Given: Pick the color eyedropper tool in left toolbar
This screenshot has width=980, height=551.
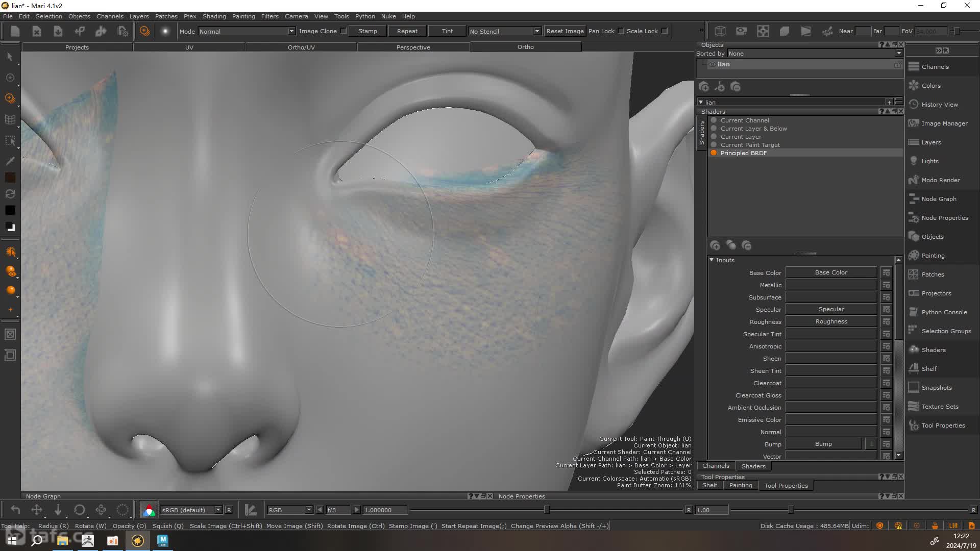Looking at the screenshot, I should coord(10,161).
